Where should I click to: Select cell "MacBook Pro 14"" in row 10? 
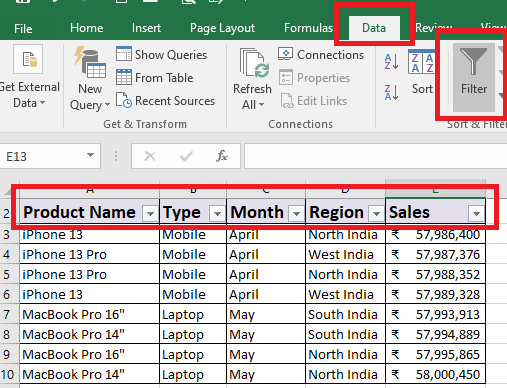pyautogui.click(x=89, y=374)
